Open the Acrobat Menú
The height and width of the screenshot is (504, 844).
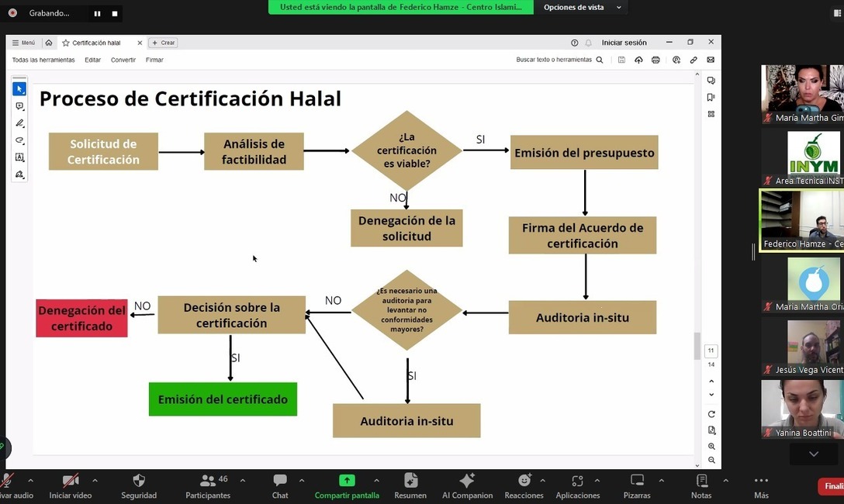[x=24, y=43]
